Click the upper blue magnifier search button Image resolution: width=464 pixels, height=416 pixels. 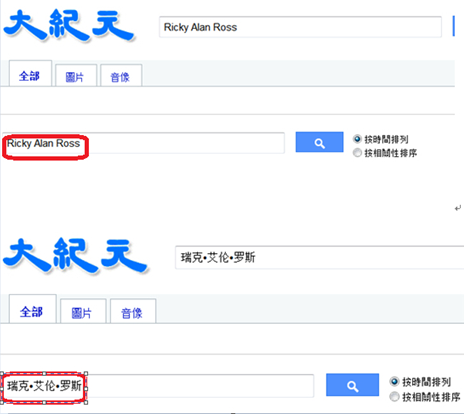(x=319, y=142)
